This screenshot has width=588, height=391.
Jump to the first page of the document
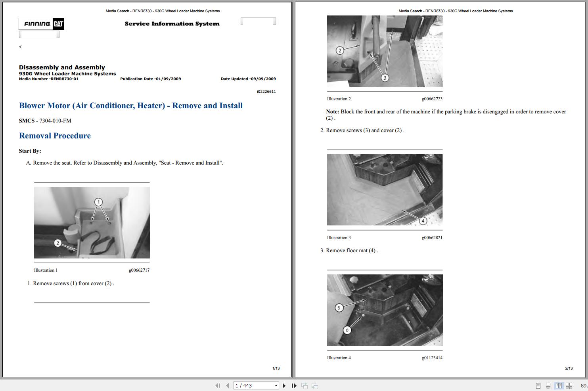218,385
